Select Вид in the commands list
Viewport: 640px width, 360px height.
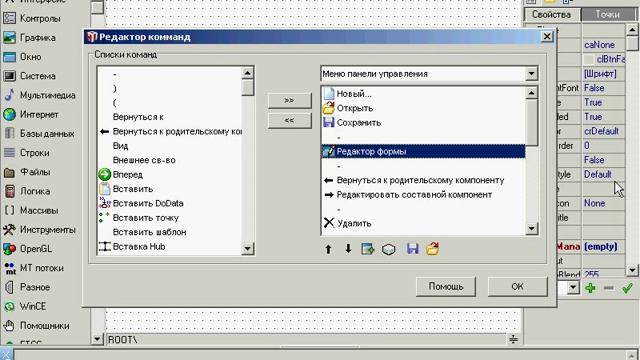[170, 146]
